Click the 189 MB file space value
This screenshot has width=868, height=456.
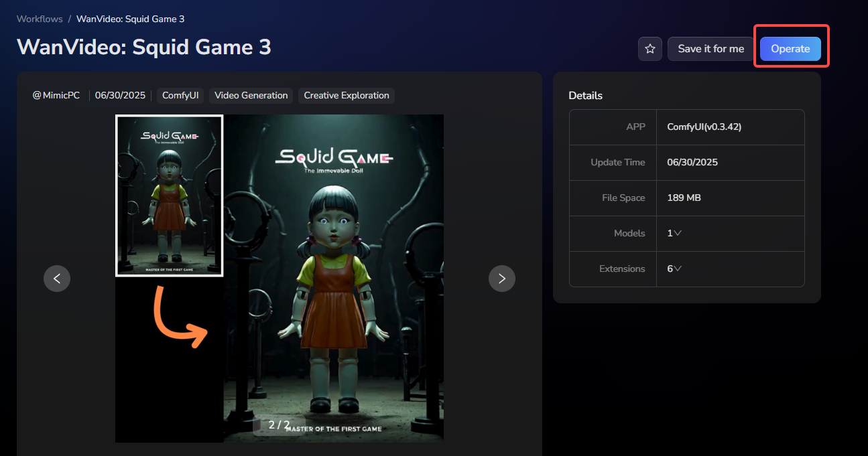[x=684, y=198]
